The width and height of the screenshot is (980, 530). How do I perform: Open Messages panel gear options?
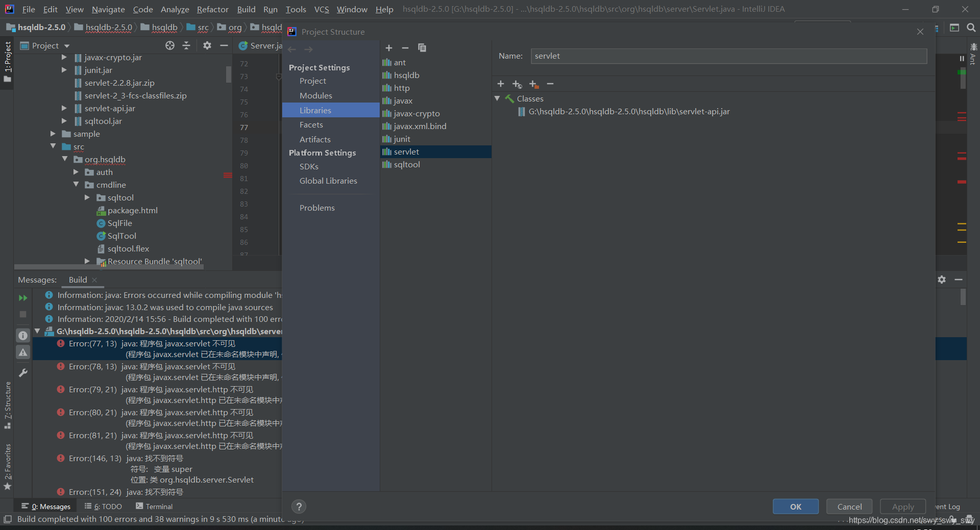942,280
